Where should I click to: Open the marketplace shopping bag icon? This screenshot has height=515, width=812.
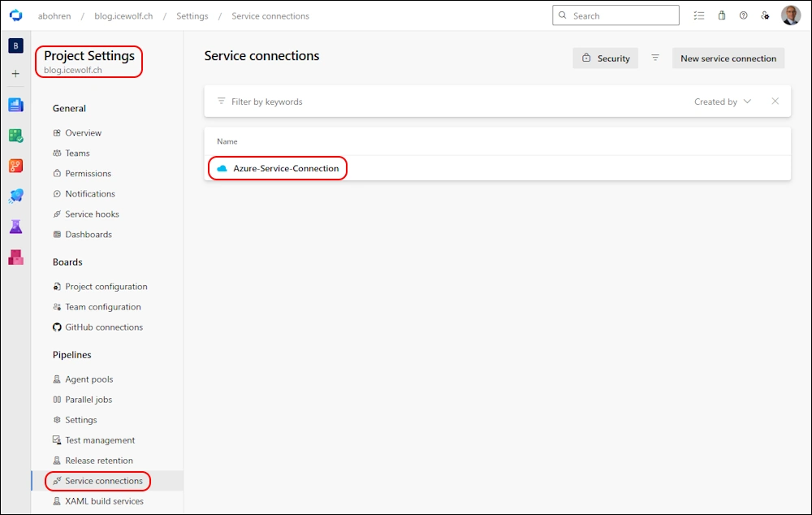pos(721,15)
